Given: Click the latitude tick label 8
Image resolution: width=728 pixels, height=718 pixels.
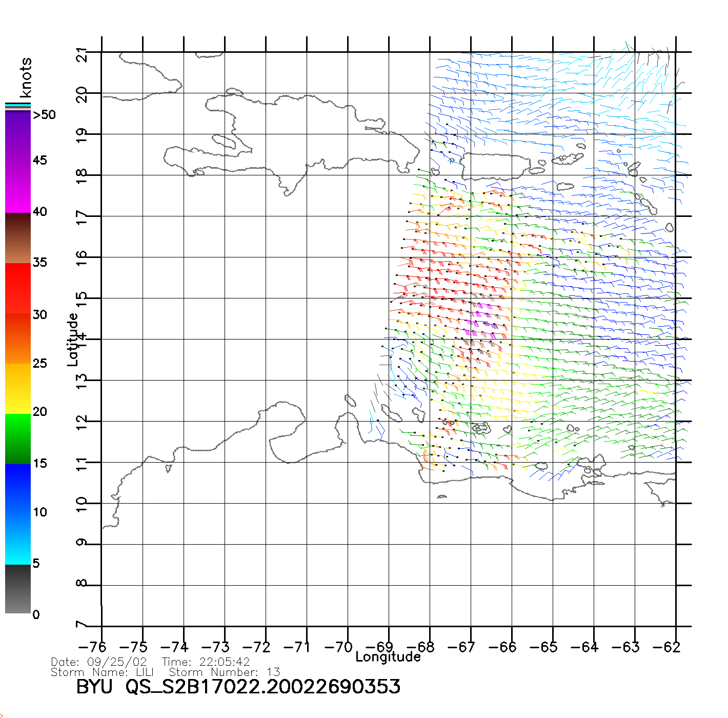Looking at the screenshot, I should coord(82,584).
